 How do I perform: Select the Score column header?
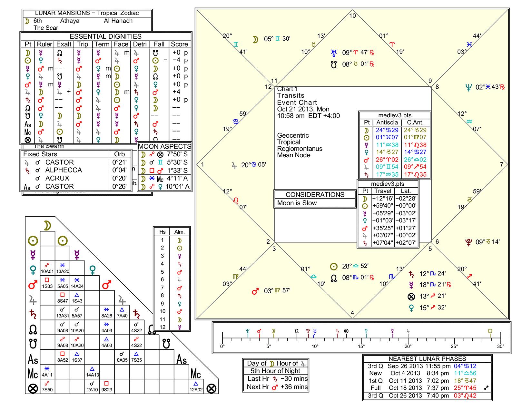tap(179, 44)
